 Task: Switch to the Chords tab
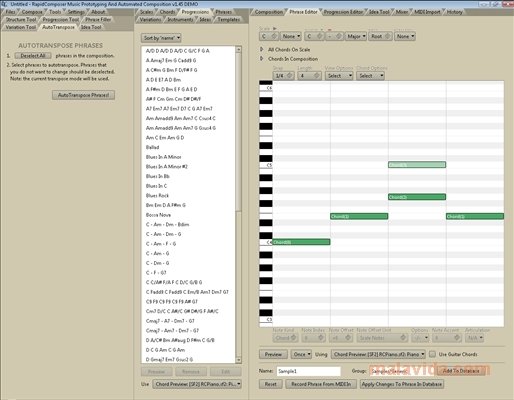(x=167, y=12)
